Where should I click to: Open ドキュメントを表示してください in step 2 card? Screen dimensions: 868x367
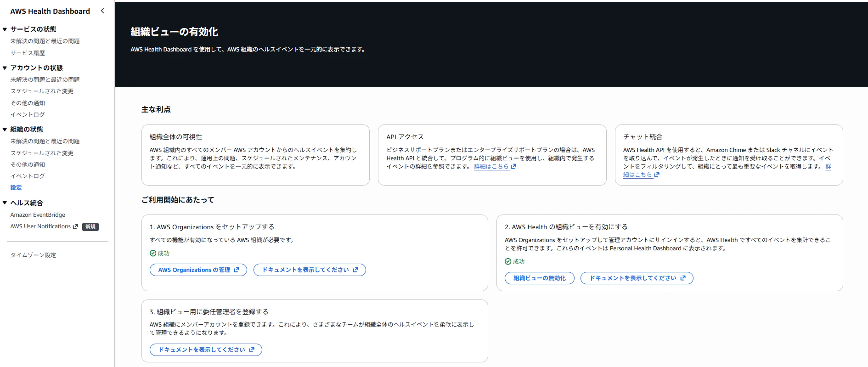click(637, 278)
